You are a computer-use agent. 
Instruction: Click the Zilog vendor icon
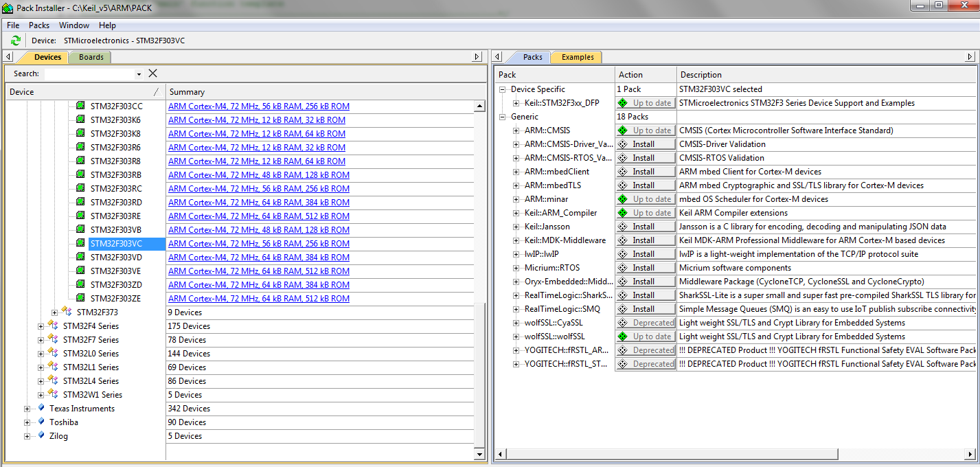tap(41, 435)
